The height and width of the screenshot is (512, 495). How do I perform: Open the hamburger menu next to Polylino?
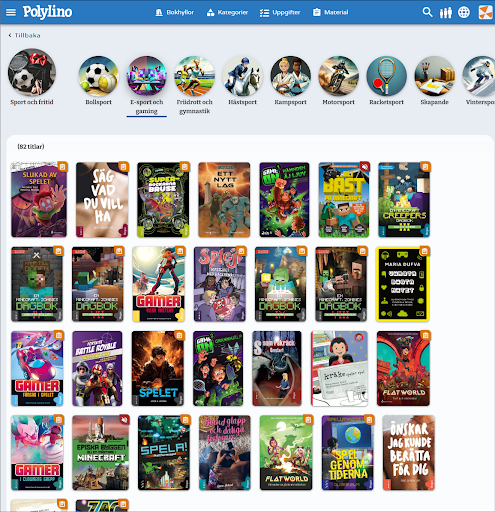[x=11, y=12]
